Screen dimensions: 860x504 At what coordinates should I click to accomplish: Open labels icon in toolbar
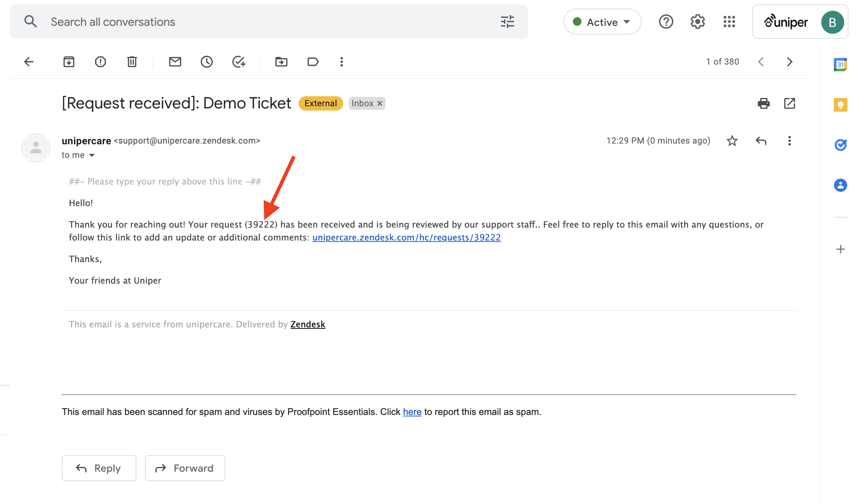coord(313,62)
